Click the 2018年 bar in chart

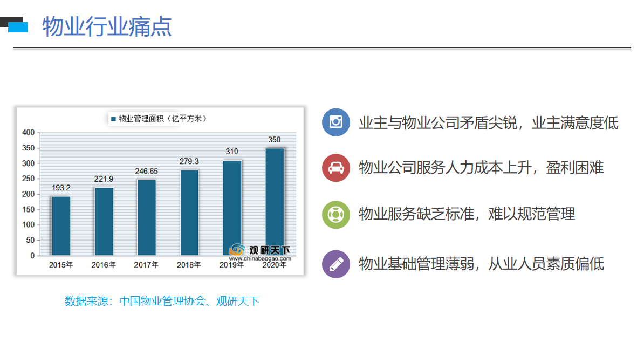pyautogui.click(x=189, y=213)
